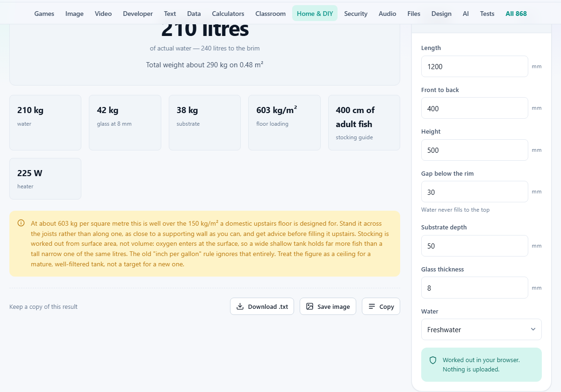Click the shield icon in the privacy notice
The image size is (561, 392).
click(433, 360)
